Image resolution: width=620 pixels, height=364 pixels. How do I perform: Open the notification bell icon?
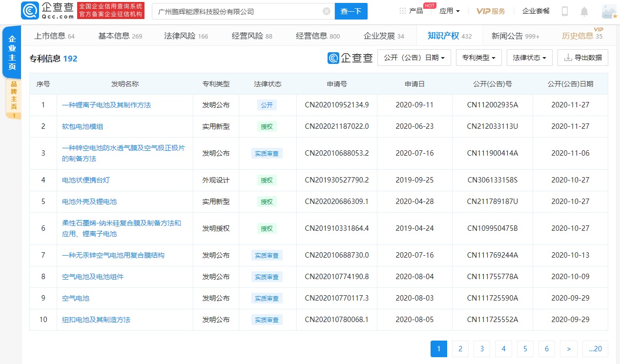click(x=584, y=10)
